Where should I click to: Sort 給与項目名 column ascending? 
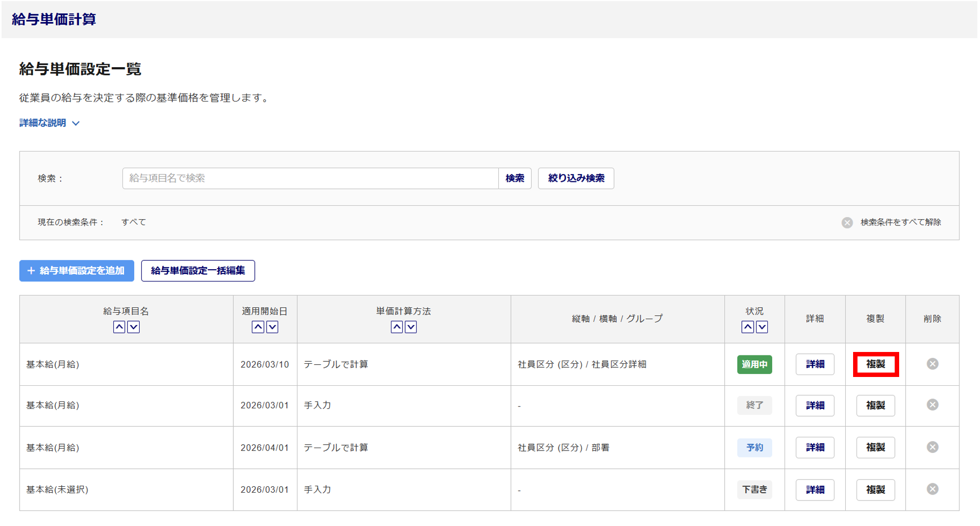click(x=119, y=327)
